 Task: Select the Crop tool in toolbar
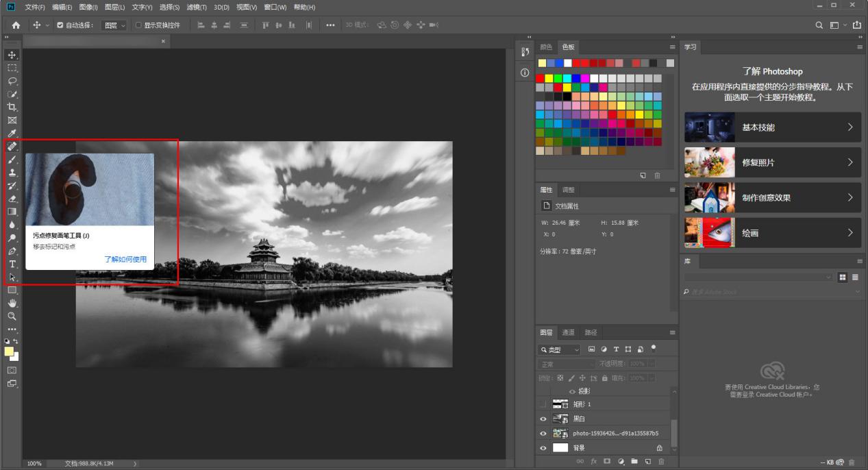pyautogui.click(x=12, y=107)
